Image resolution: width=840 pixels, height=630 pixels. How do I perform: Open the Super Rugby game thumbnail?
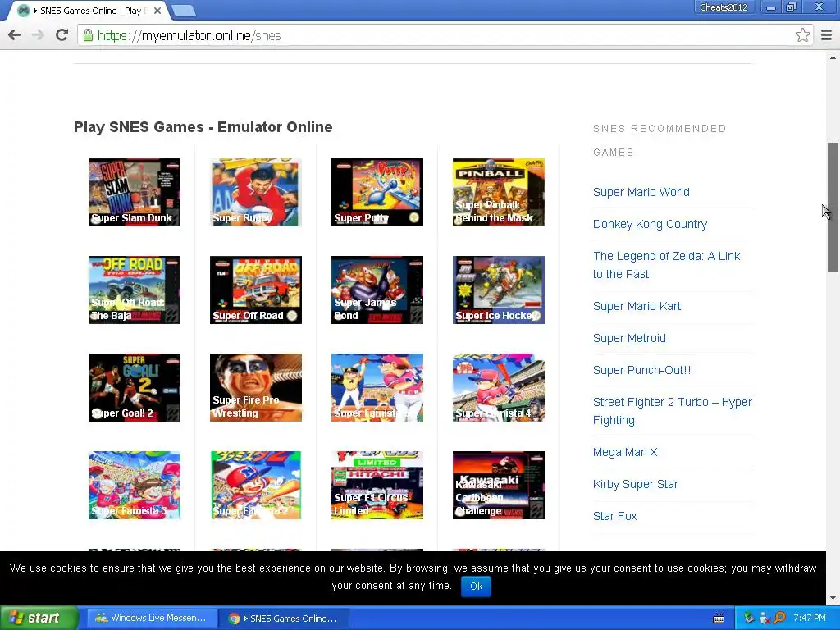click(256, 192)
